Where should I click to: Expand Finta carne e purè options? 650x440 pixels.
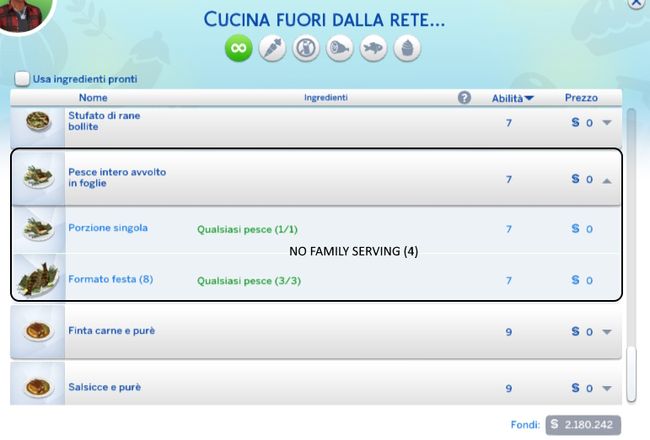606,332
